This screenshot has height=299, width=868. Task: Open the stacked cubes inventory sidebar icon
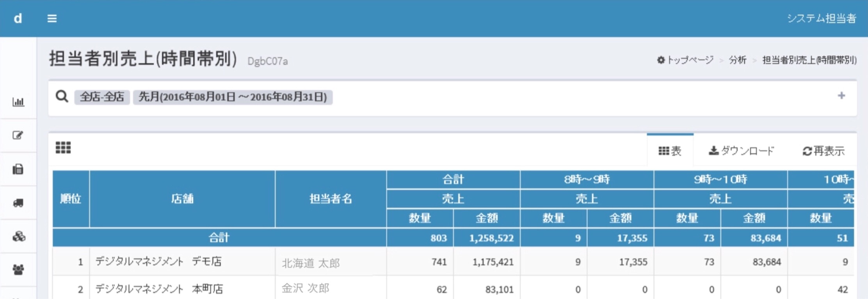click(x=19, y=237)
